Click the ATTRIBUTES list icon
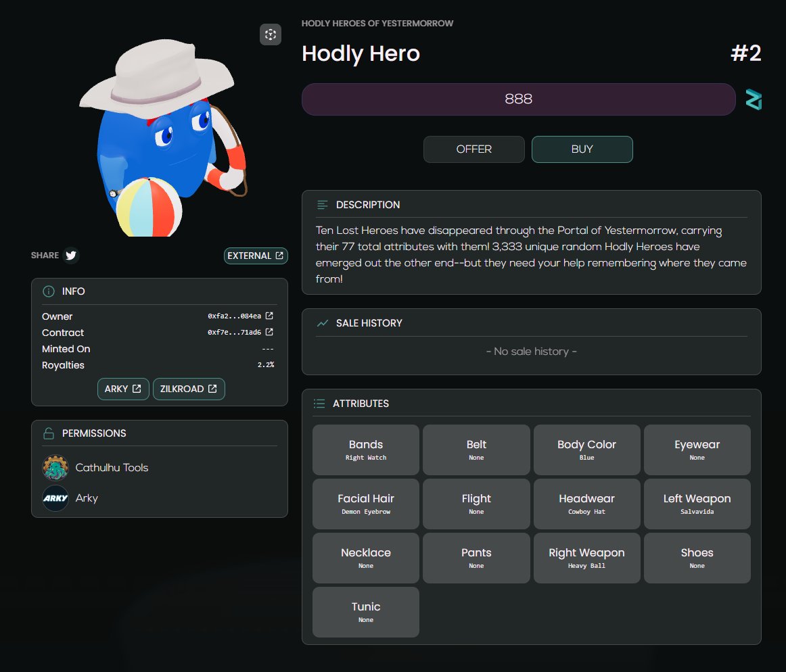The image size is (786, 672). click(x=319, y=404)
